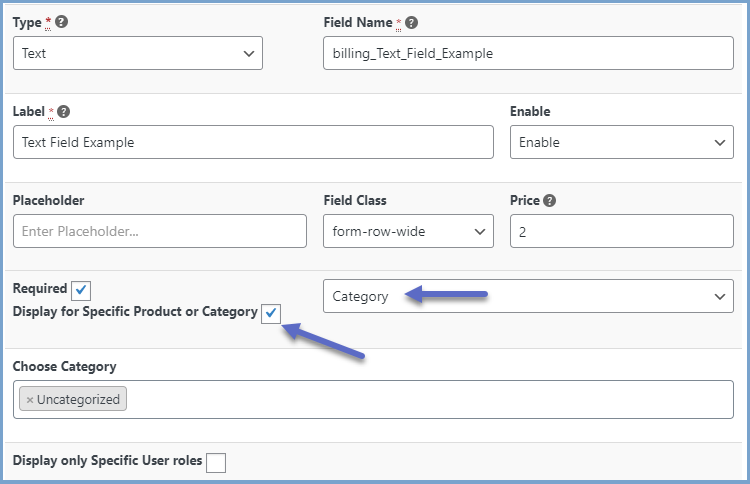Remove the Uncategorized tag with its x
Screen dimensions: 750x484
[30, 400]
